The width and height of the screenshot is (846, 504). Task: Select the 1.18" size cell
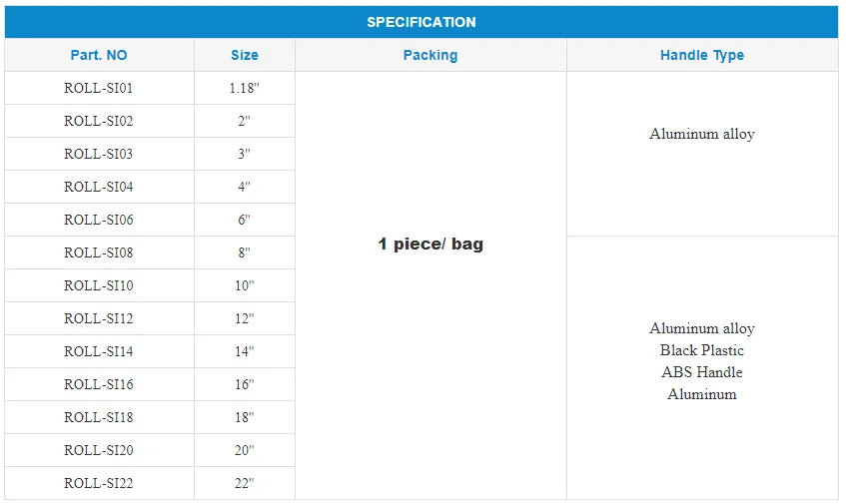(244, 88)
